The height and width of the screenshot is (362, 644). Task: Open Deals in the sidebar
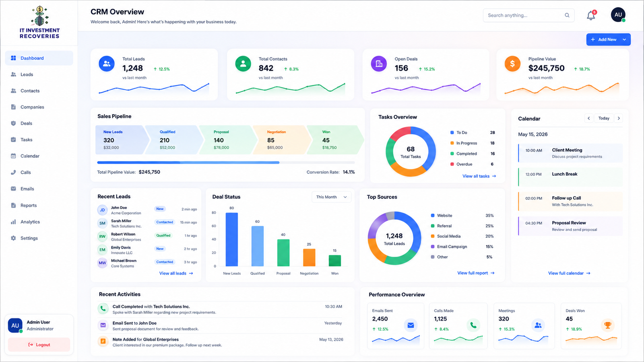point(39,123)
